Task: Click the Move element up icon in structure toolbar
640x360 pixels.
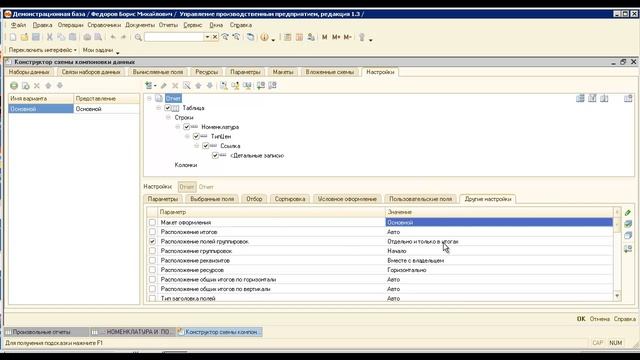Action: pyautogui.click(x=198, y=85)
